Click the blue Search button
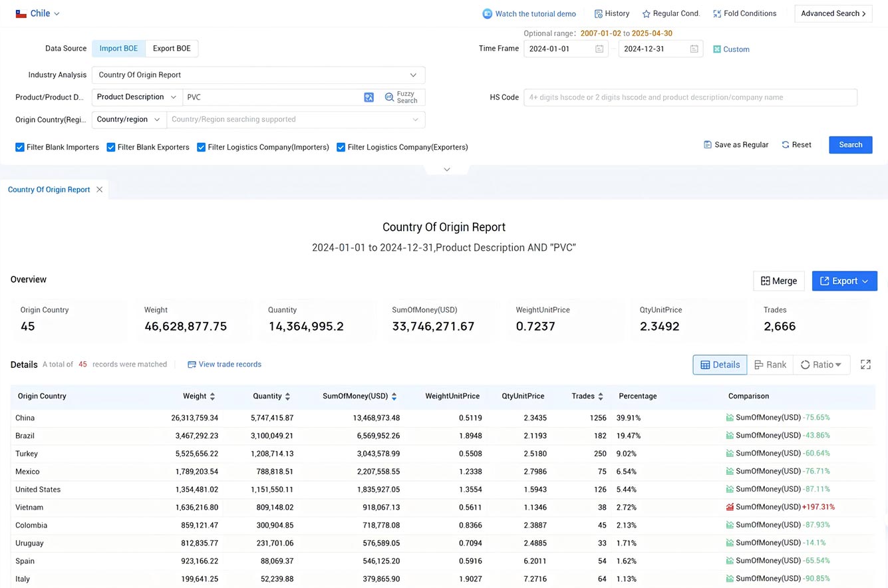The image size is (888, 588). pyautogui.click(x=850, y=145)
